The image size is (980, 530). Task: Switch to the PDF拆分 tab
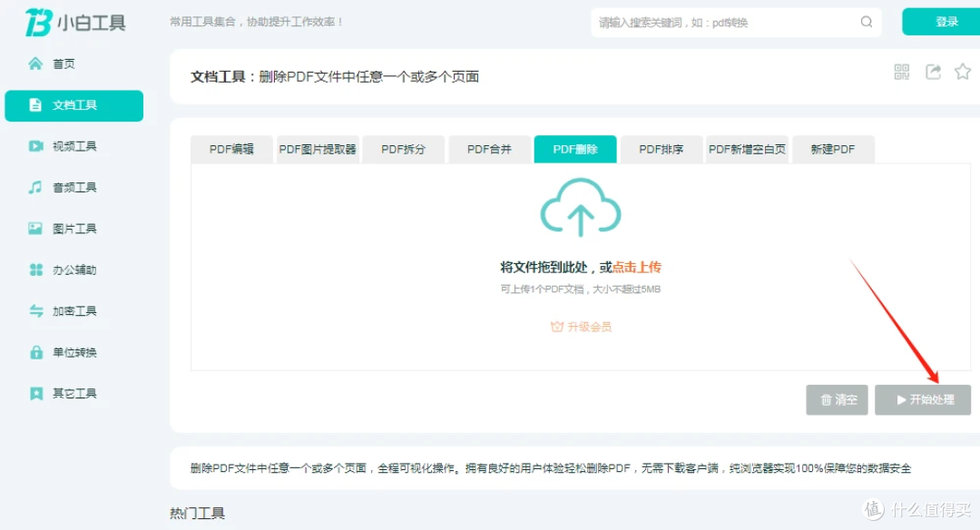click(404, 150)
